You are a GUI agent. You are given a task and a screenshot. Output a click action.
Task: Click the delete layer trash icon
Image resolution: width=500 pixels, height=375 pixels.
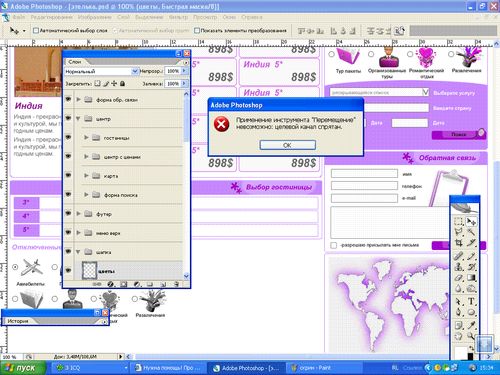176,284
